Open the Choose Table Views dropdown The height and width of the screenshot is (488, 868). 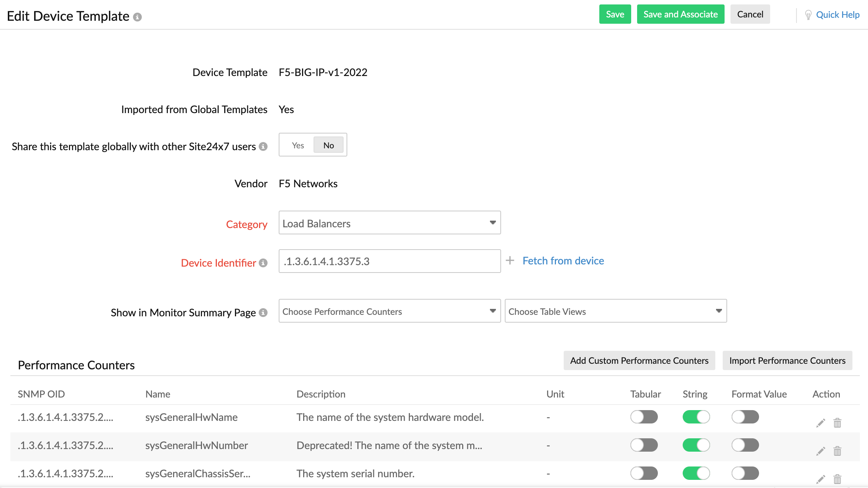[x=615, y=311]
